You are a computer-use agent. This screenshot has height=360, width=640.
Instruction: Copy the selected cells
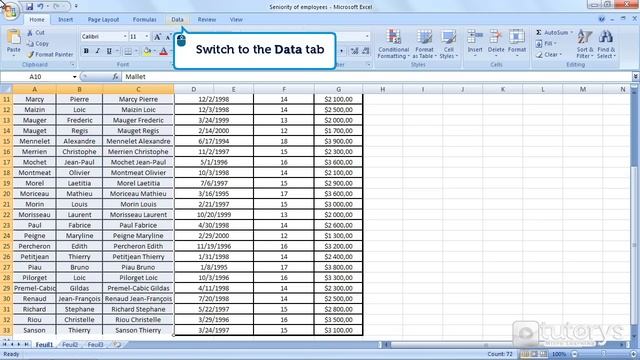click(38, 43)
